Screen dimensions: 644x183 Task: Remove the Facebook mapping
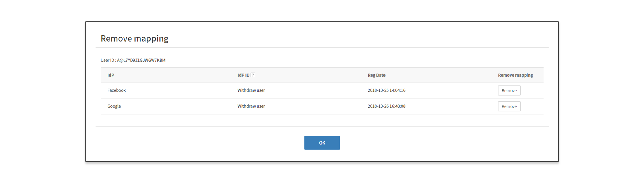coord(509,90)
